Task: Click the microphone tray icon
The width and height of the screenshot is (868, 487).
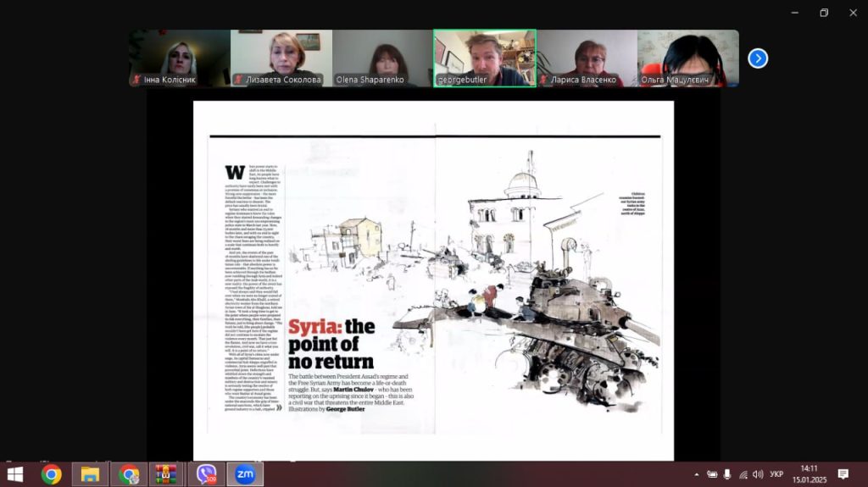Action: 727,474
